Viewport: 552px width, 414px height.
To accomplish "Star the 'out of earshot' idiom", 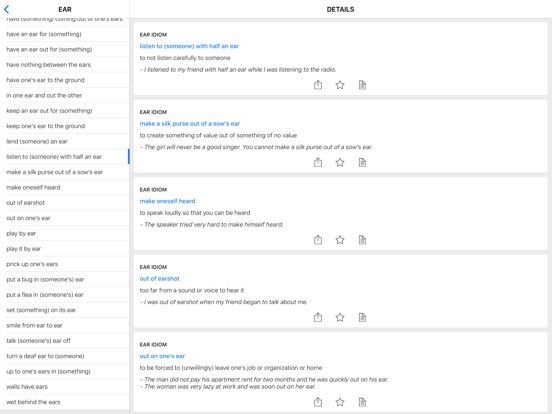I will click(x=340, y=317).
